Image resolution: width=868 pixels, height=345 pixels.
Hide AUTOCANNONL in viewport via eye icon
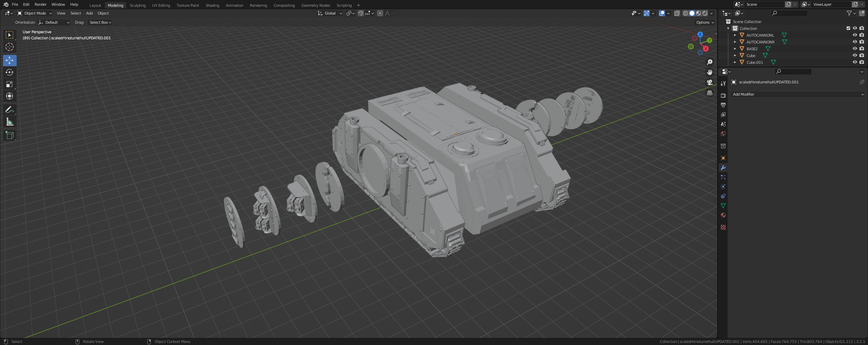[855, 35]
